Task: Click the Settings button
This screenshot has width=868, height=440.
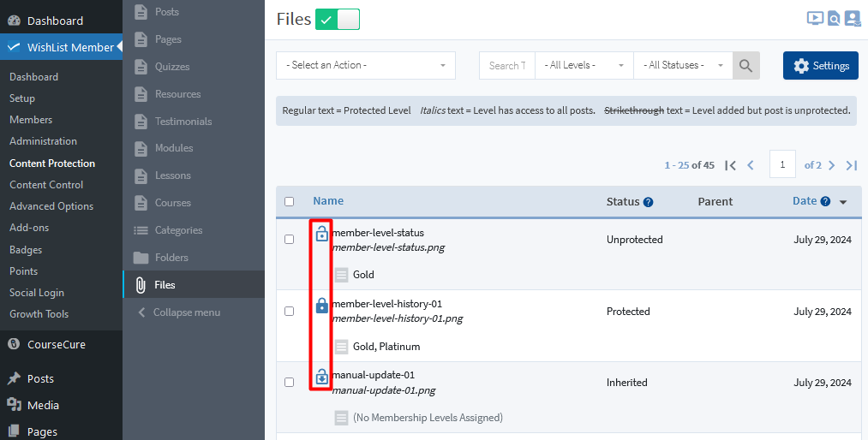Action: pos(821,66)
